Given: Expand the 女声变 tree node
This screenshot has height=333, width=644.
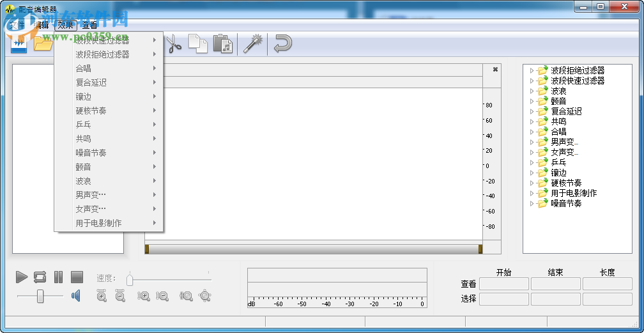Looking at the screenshot, I should [x=532, y=153].
